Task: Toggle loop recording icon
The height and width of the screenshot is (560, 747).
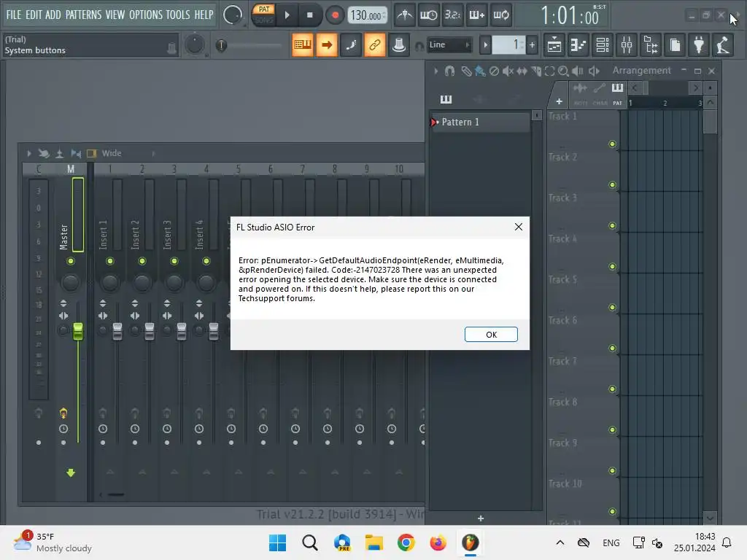Action: [x=501, y=15]
